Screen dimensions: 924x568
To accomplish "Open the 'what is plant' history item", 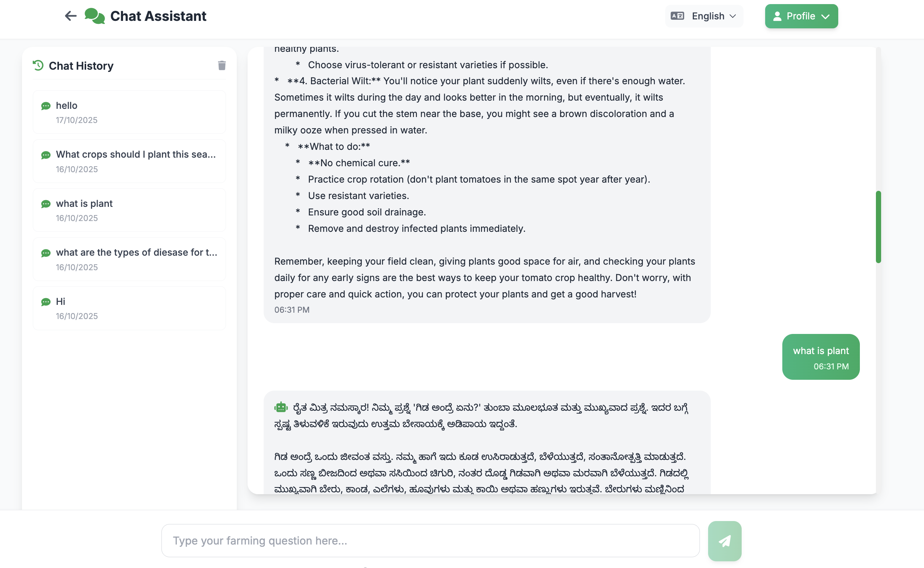I will (x=129, y=210).
